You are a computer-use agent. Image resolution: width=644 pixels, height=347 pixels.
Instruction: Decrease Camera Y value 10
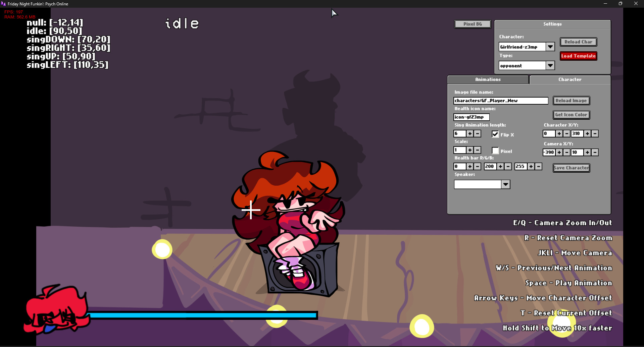pos(595,152)
